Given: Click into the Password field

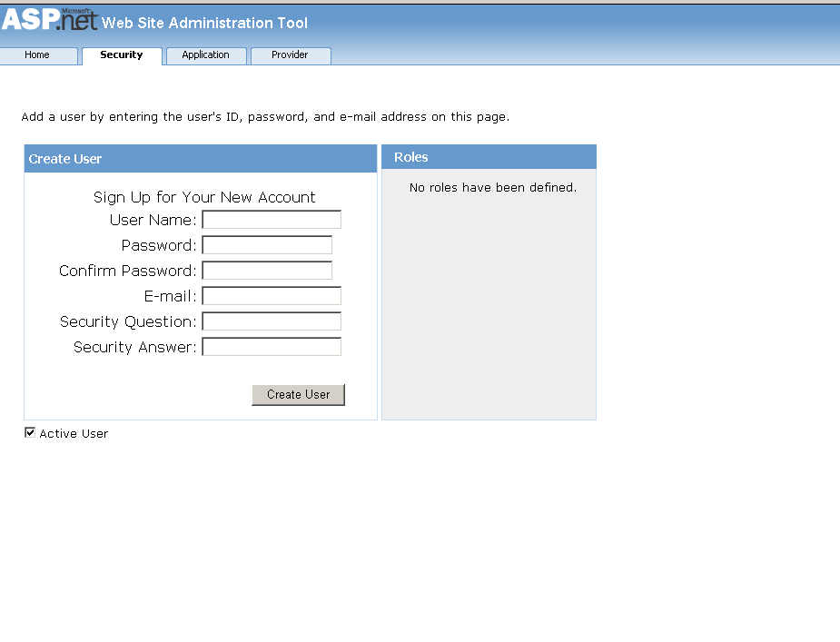Looking at the screenshot, I should tap(267, 245).
